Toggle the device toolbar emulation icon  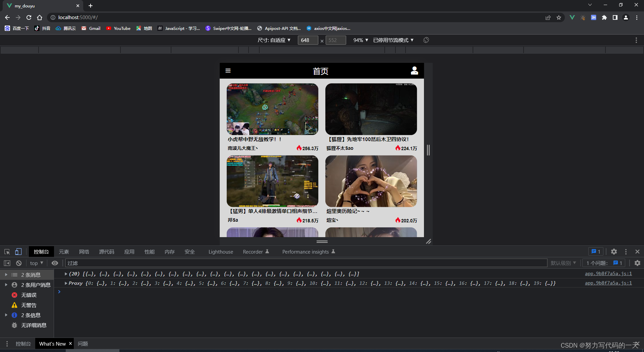(18, 252)
